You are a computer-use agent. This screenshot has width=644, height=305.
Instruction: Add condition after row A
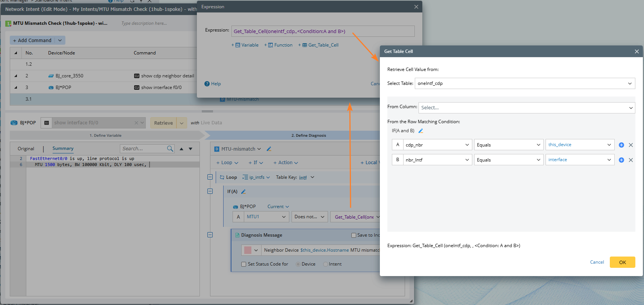(x=621, y=145)
